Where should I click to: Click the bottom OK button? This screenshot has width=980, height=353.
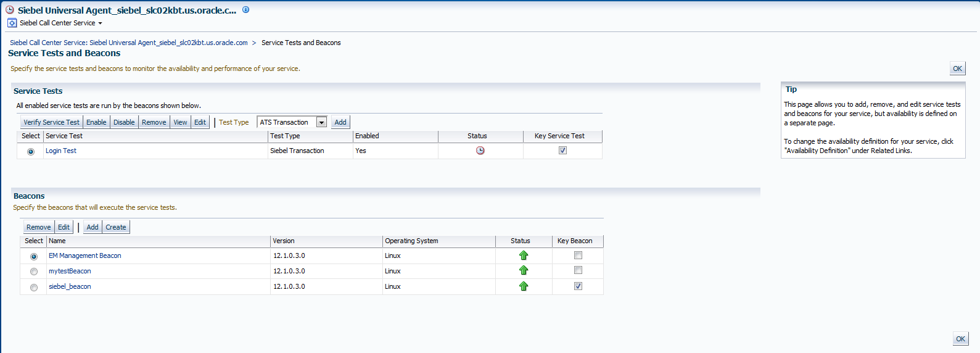pyautogui.click(x=961, y=339)
